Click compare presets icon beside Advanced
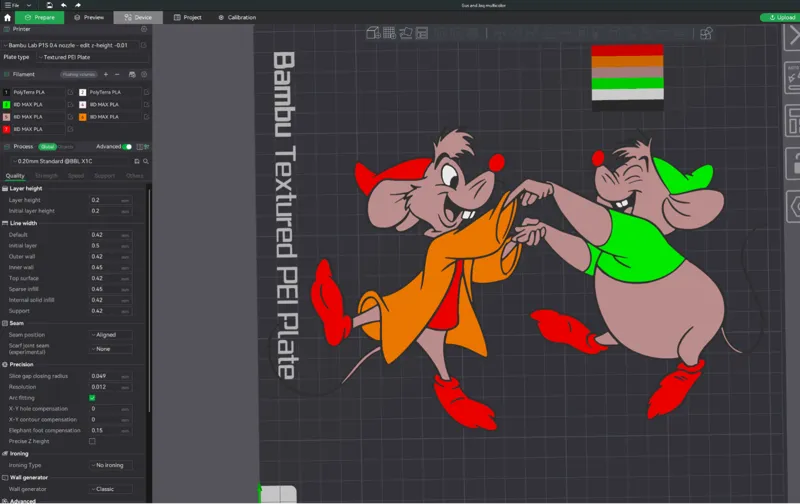 (139, 147)
